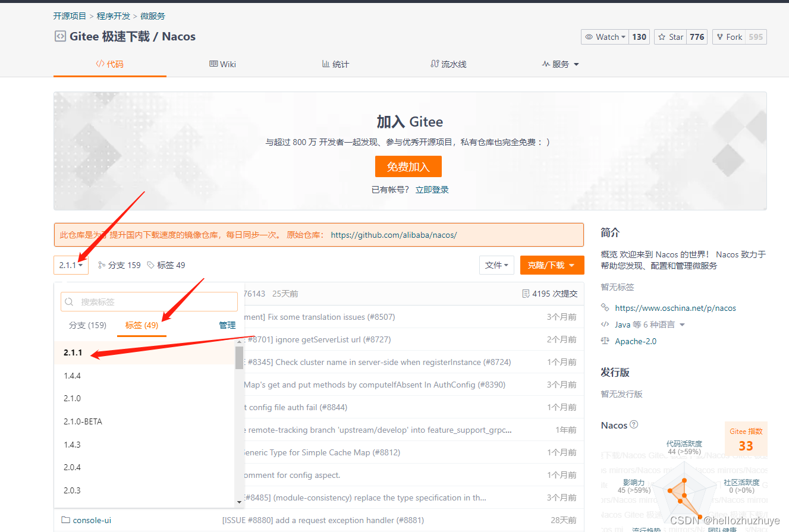
Task: Open the github.com/alibaba/nacos link
Action: coord(394,235)
